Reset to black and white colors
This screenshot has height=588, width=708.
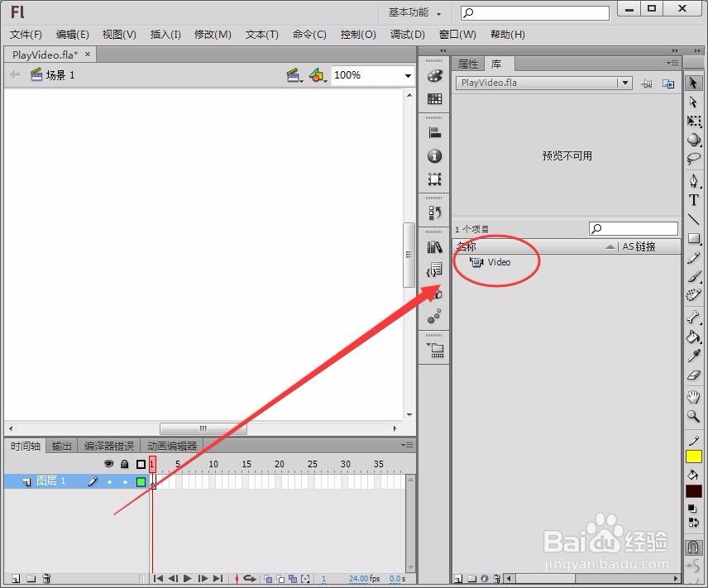(x=692, y=509)
